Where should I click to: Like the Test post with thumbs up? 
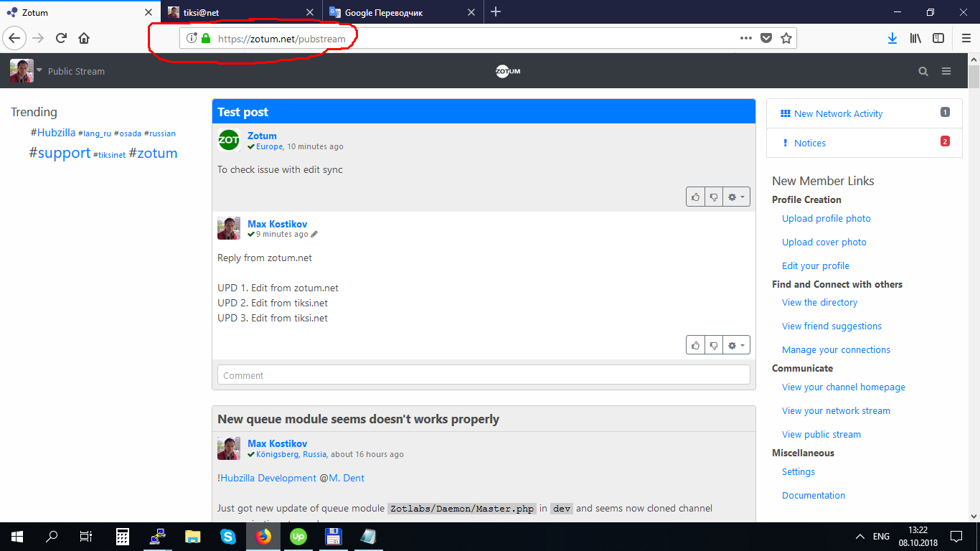coord(695,197)
